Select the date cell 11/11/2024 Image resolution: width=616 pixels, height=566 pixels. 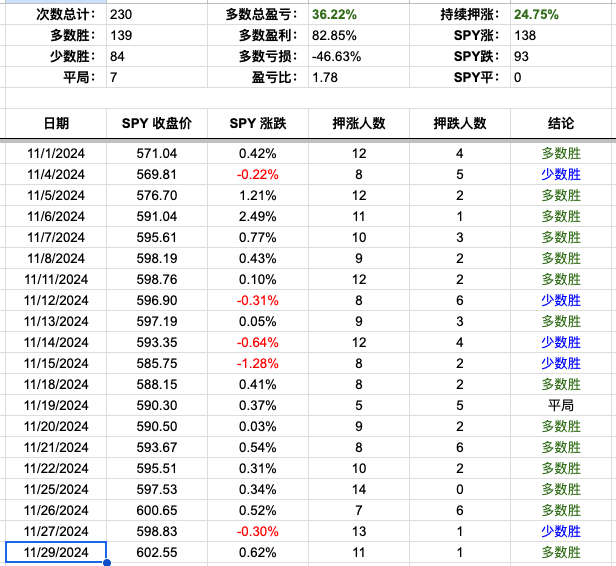pos(56,279)
